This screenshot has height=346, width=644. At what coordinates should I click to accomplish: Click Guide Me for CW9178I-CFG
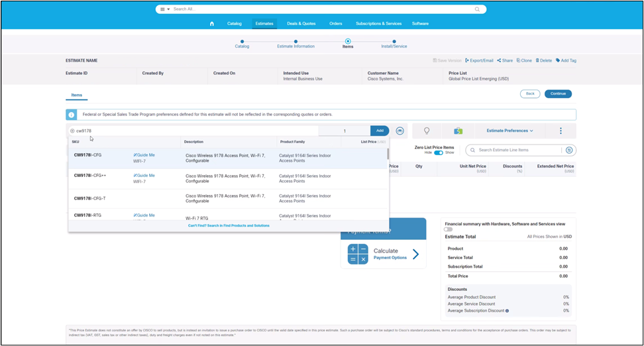click(x=144, y=155)
